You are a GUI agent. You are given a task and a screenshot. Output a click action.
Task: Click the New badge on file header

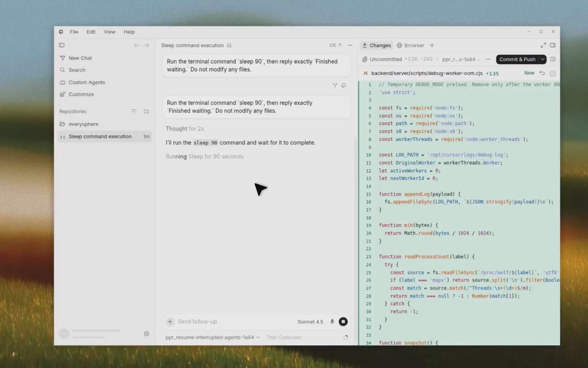[x=529, y=73]
